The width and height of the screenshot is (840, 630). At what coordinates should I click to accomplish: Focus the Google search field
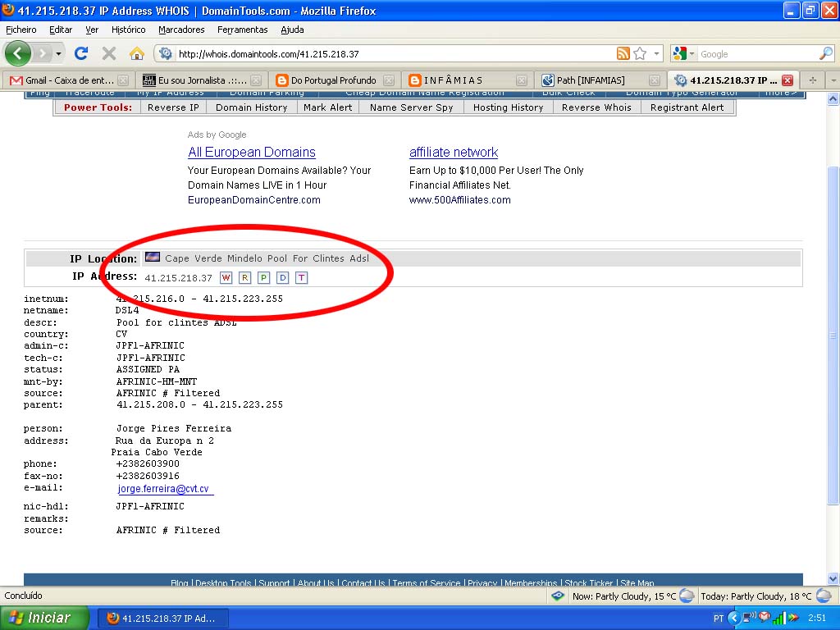click(x=758, y=54)
